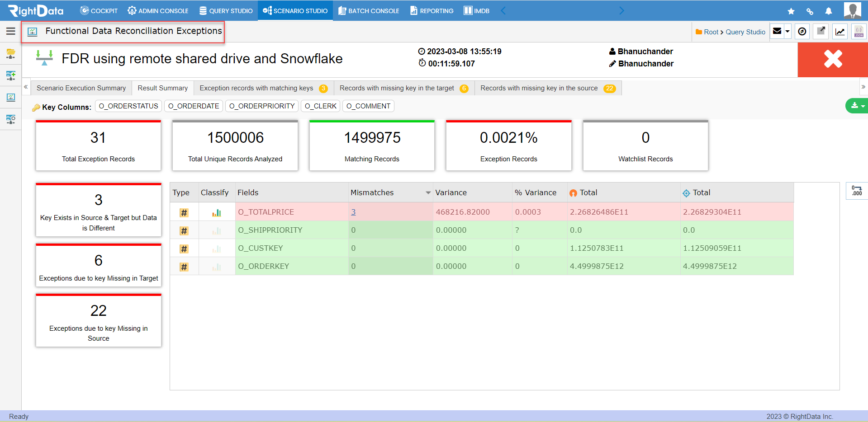Click the JSON export icon

tap(859, 32)
